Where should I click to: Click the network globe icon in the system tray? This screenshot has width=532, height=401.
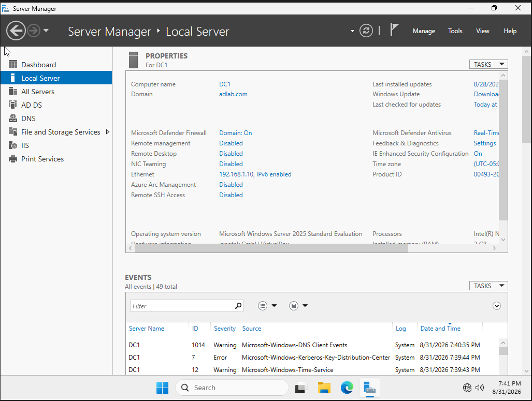pyautogui.click(x=467, y=388)
